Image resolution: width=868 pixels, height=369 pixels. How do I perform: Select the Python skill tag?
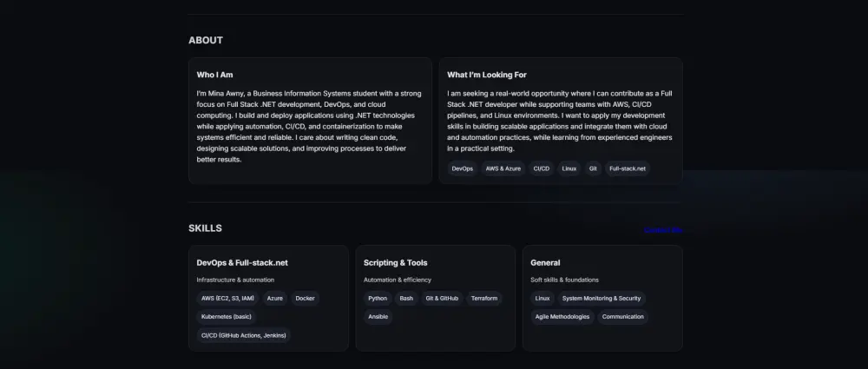(x=378, y=298)
